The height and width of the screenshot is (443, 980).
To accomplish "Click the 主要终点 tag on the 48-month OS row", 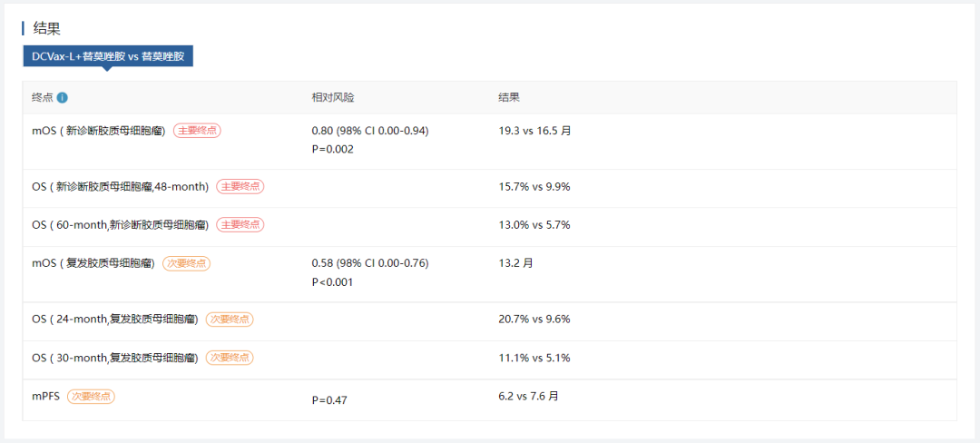I will (240, 186).
